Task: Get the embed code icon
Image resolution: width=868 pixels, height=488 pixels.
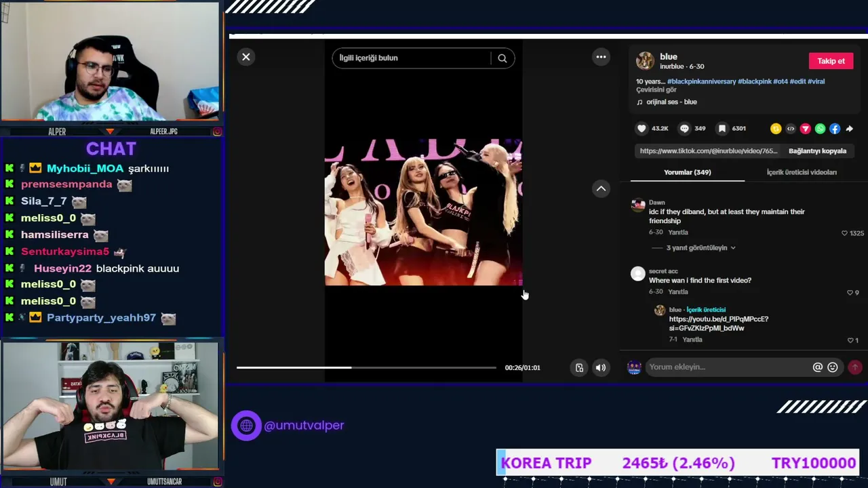Action: click(791, 129)
